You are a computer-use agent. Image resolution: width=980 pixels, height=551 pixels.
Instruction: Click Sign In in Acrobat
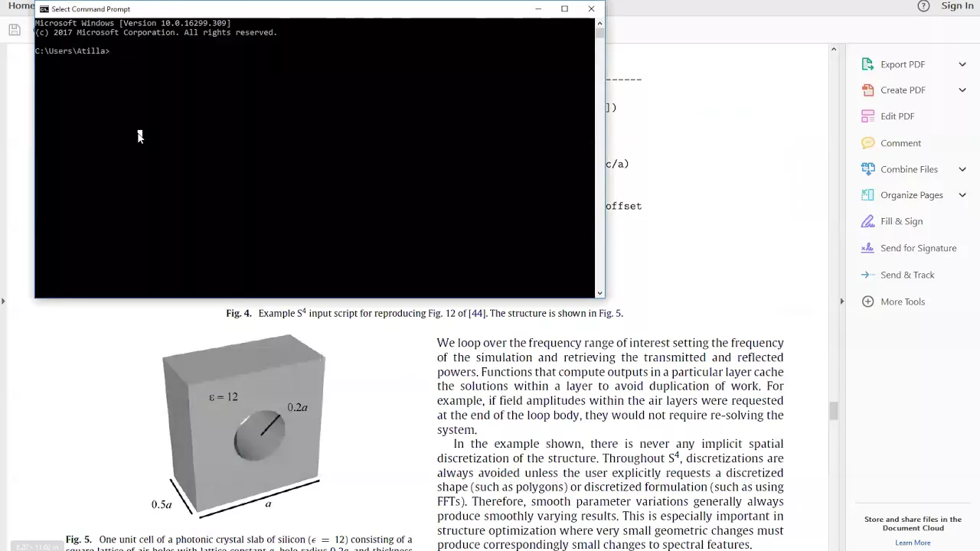click(957, 6)
